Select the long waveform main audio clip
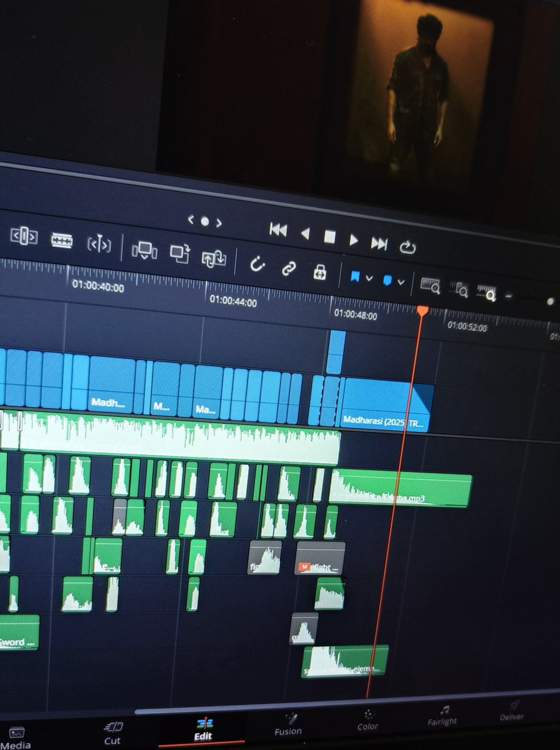 point(179,437)
